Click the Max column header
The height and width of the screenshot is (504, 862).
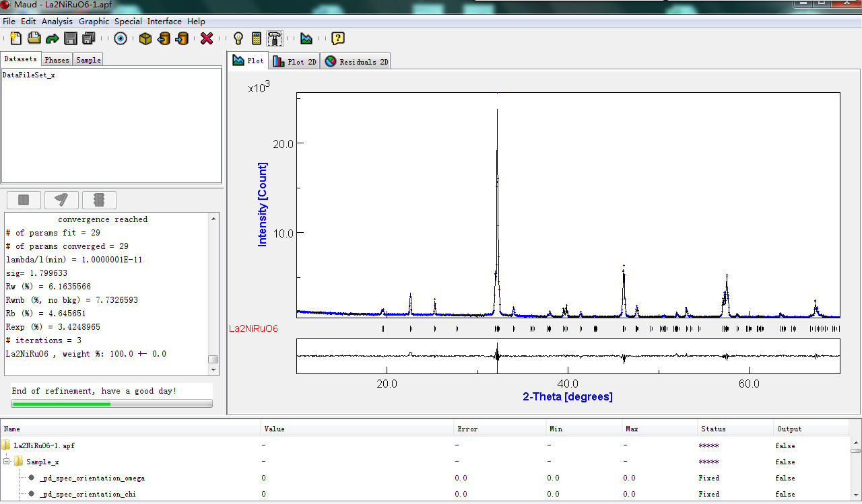coord(660,429)
